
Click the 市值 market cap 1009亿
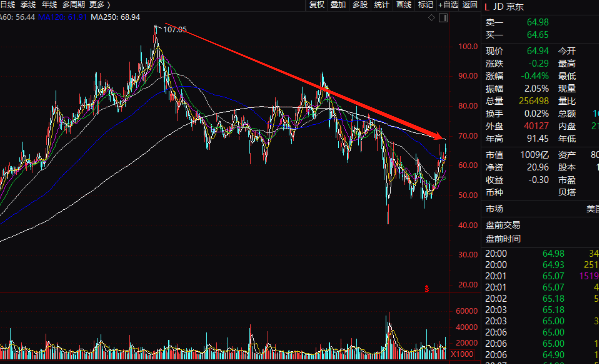pyautogui.click(x=535, y=155)
